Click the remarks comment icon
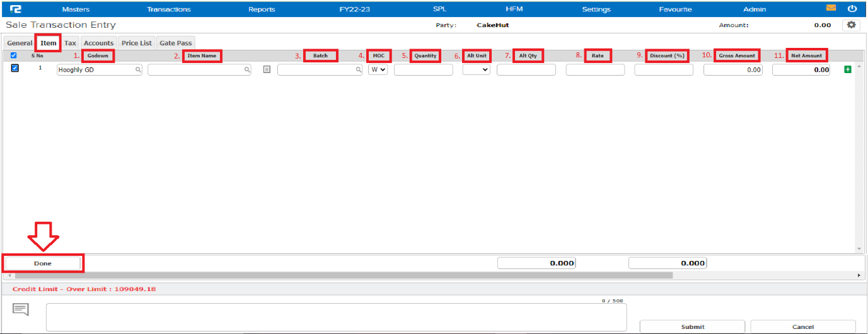868x334 pixels. pos(21,309)
